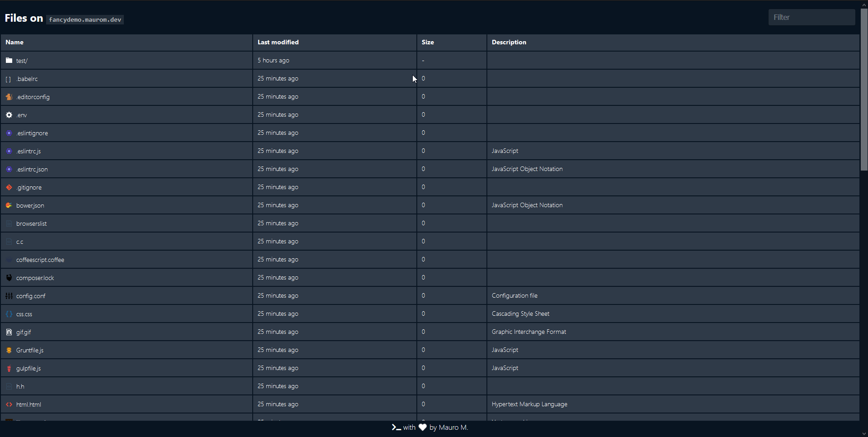868x437 pixels.
Task: Focus the Filter search box
Action: point(811,17)
